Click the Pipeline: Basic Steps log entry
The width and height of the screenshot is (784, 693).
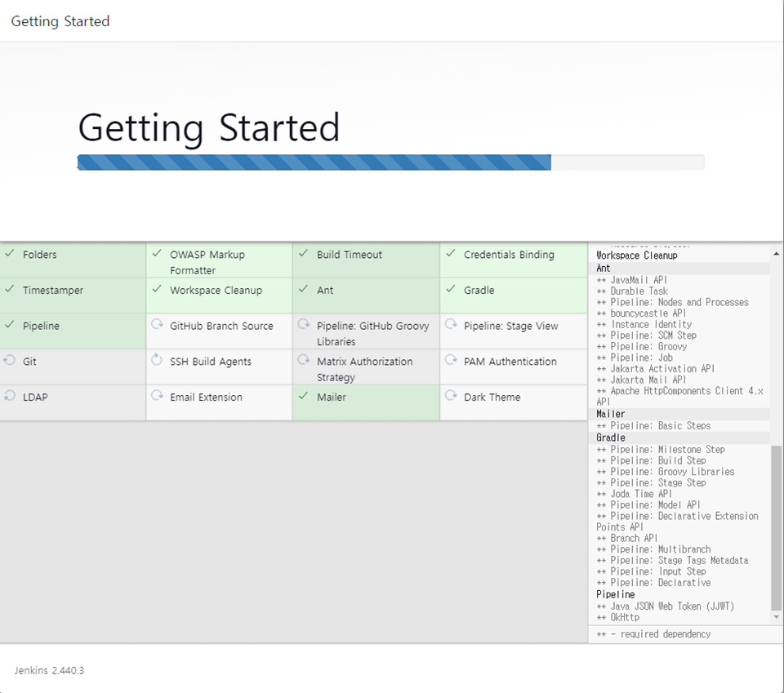point(653,426)
